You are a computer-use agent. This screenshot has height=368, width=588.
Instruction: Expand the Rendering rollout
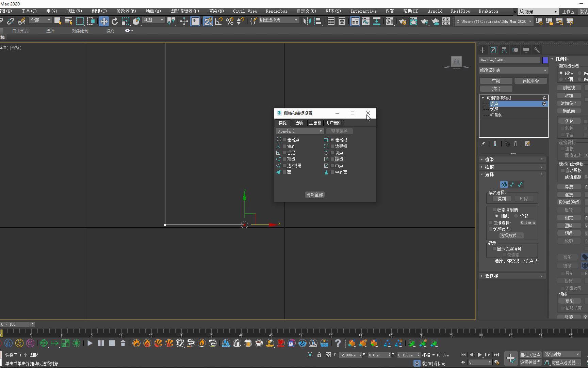tap(512, 159)
